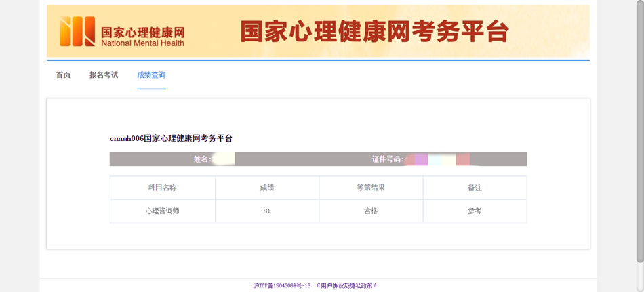Image resolution: width=644 pixels, height=292 pixels.
Task: Click the 国家心理健康网 logo icon
Action: coord(77,32)
